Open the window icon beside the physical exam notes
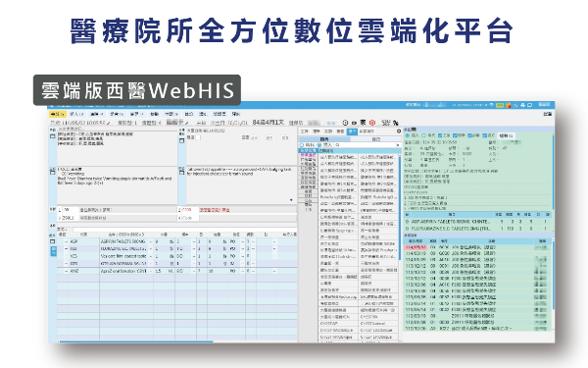 [x=182, y=172]
